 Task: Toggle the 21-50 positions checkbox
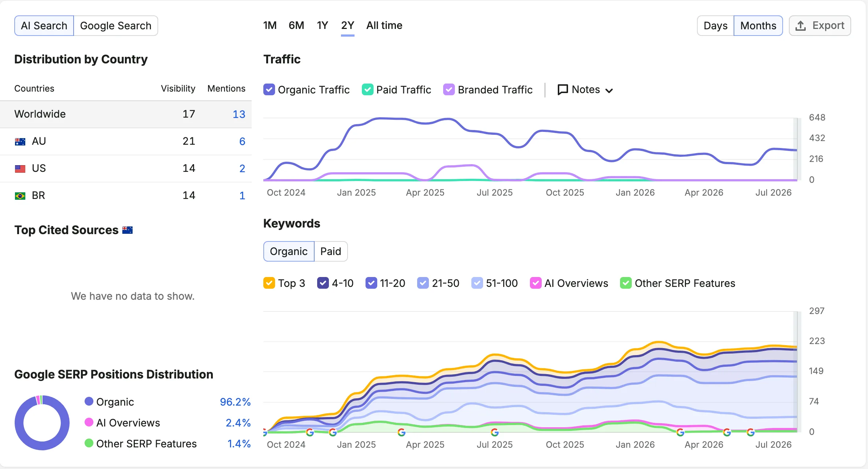[423, 283]
